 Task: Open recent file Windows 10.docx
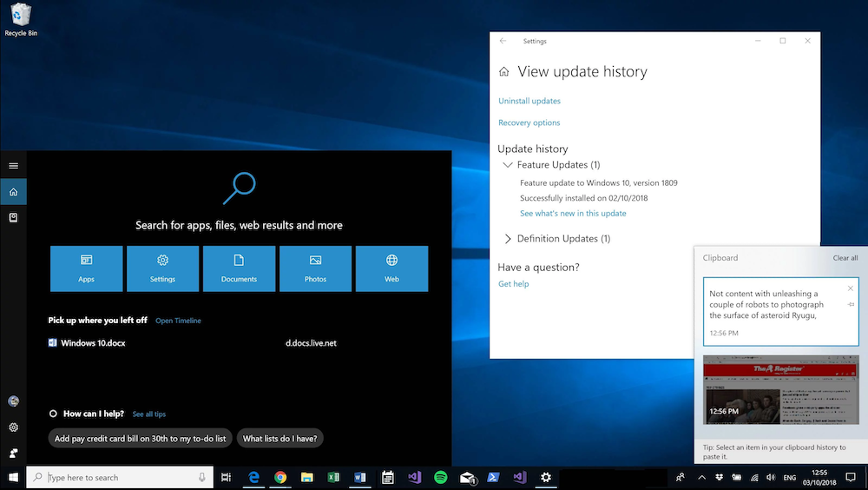point(87,343)
